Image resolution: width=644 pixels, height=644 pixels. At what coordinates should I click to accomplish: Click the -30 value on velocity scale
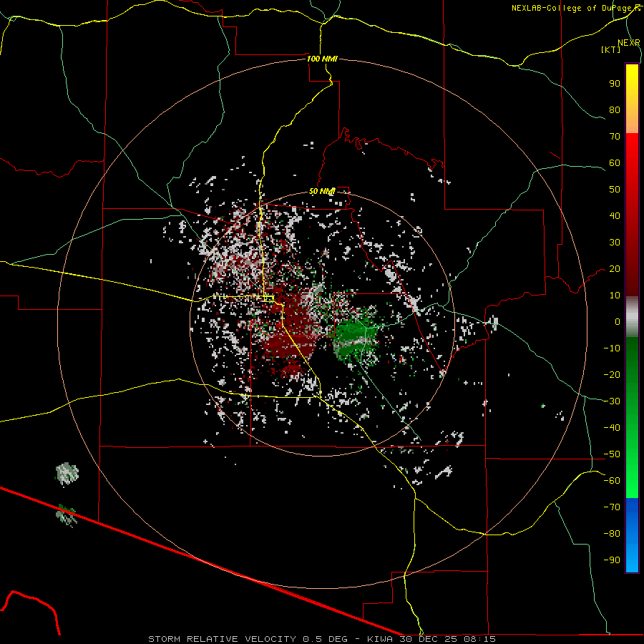click(612, 401)
